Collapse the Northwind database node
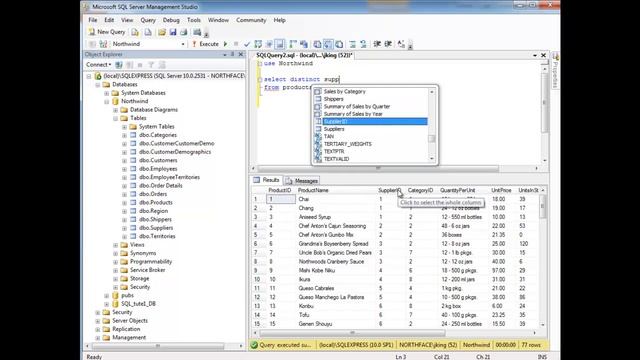640x360 pixels. (x=107, y=101)
